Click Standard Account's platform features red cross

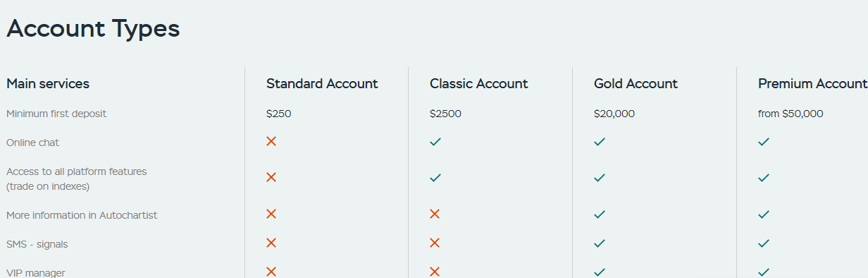coord(271,177)
